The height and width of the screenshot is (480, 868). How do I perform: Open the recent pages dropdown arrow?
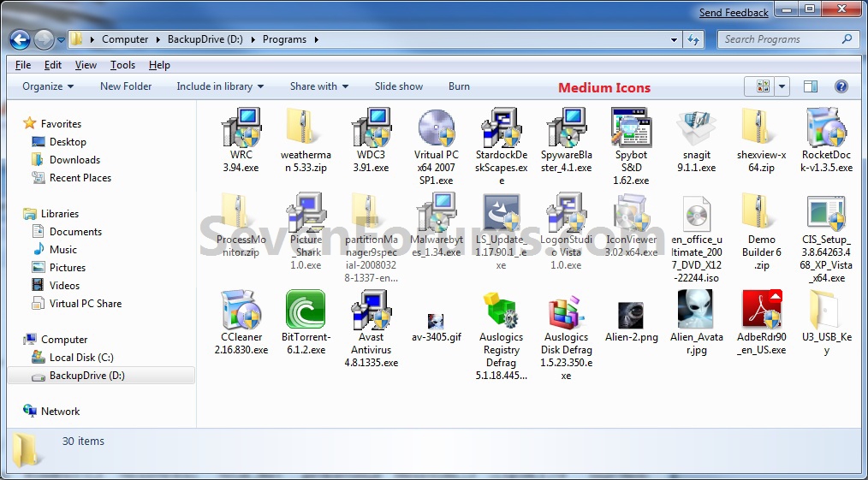61,40
